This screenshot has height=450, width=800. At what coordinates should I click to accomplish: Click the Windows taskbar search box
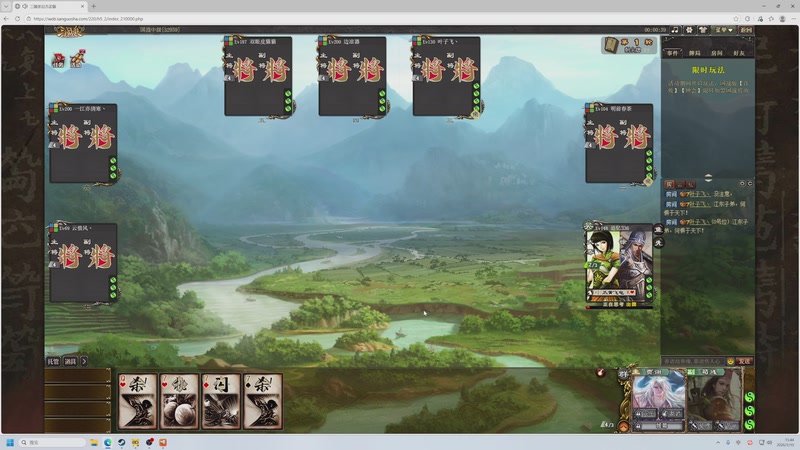(52, 442)
